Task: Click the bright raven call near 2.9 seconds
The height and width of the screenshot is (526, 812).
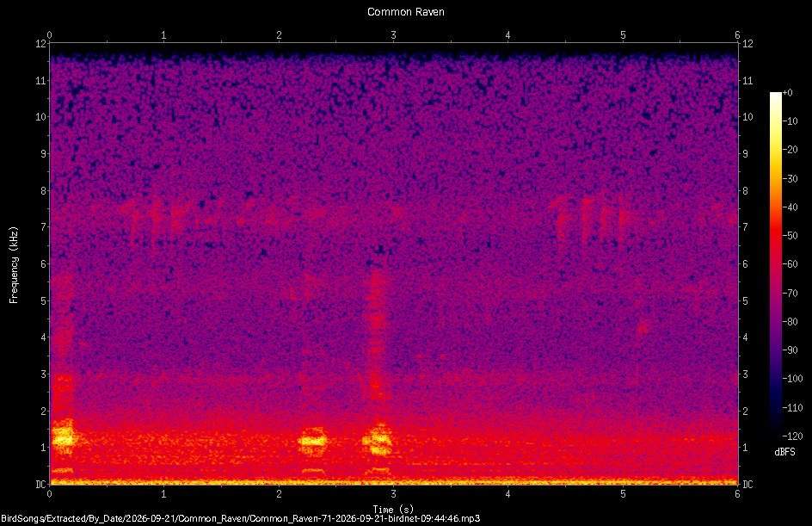Action: point(378,441)
